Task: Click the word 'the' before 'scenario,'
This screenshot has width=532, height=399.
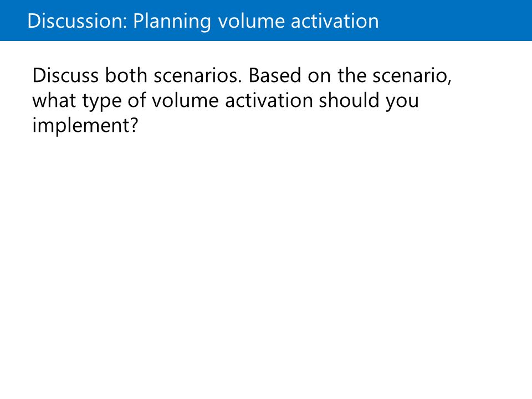Action: tap(352, 75)
